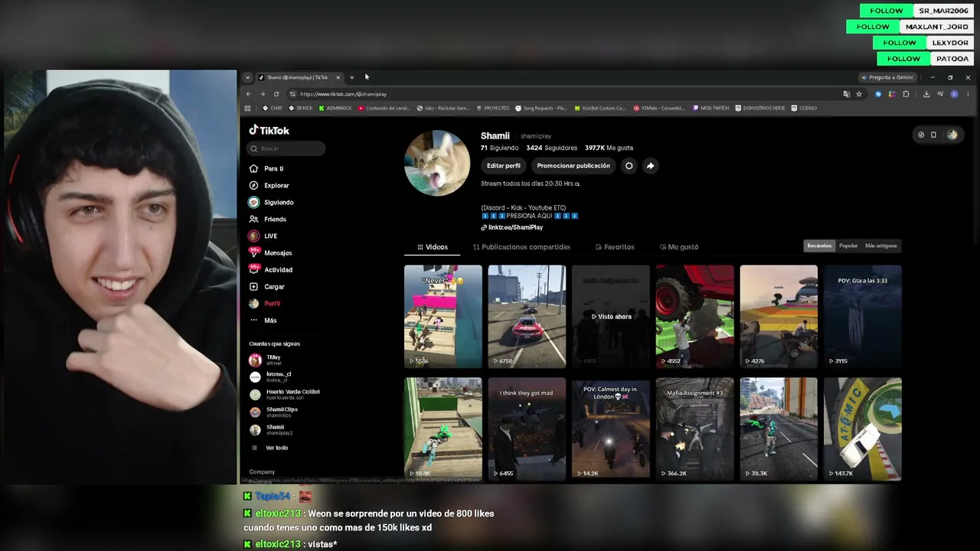Screen dimensions: 980x551
Task: Open the CHAT bookmark
Action: point(273,108)
